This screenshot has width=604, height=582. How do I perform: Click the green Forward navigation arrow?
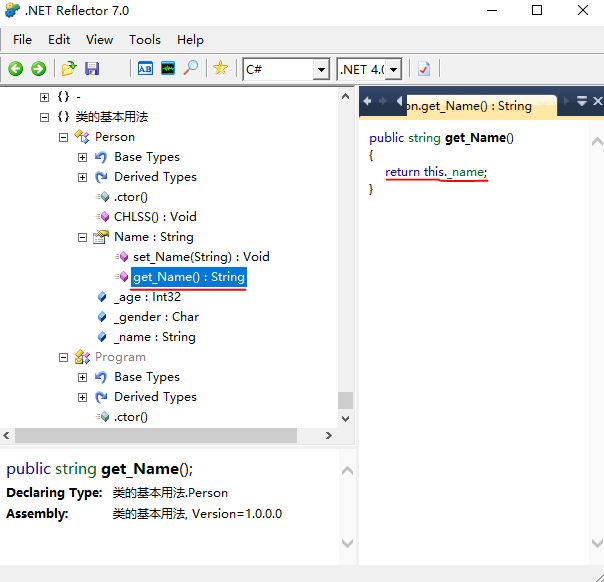click(39, 69)
